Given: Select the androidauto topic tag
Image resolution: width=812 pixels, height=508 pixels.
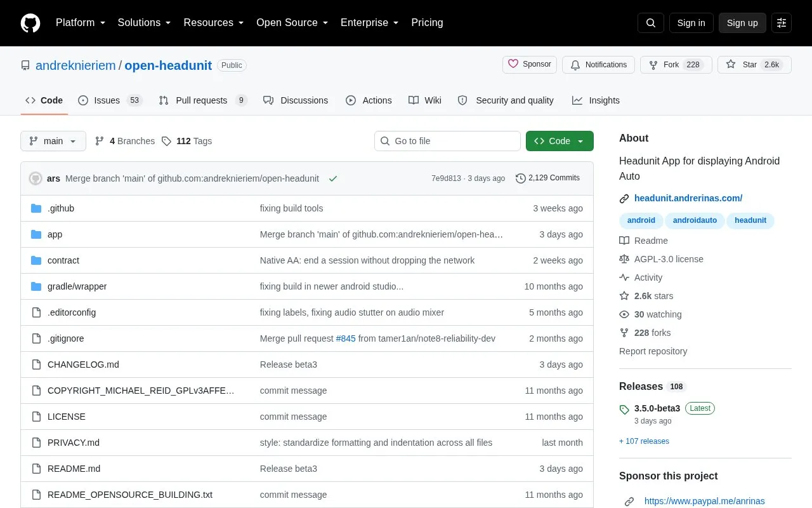Looking at the screenshot, I should click(695, 220).
